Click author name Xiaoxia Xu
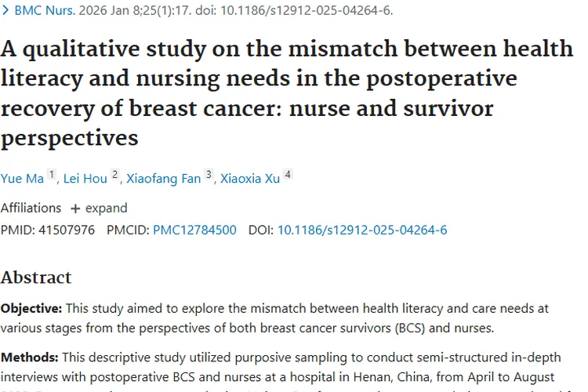Screen dimensions: 588x392 249,179
